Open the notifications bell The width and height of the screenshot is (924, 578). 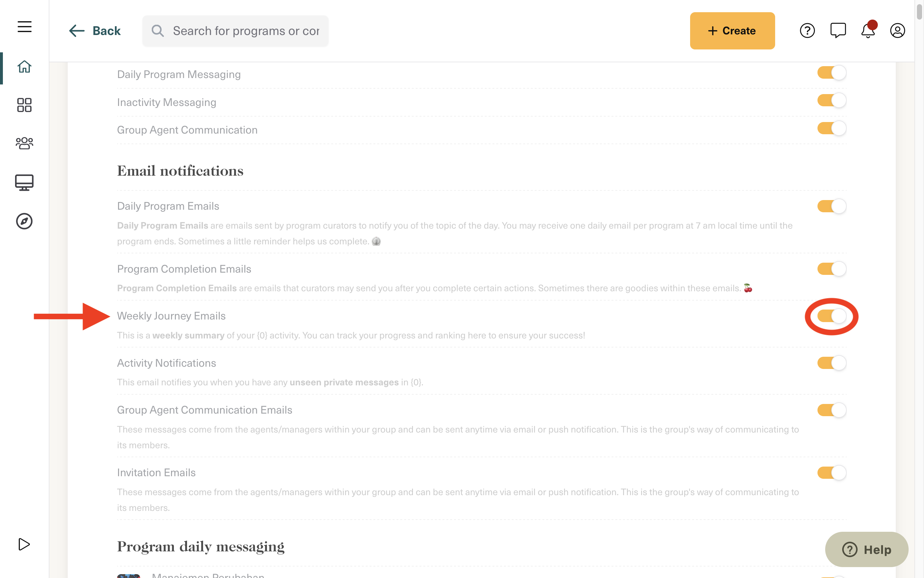click(868, 30)
